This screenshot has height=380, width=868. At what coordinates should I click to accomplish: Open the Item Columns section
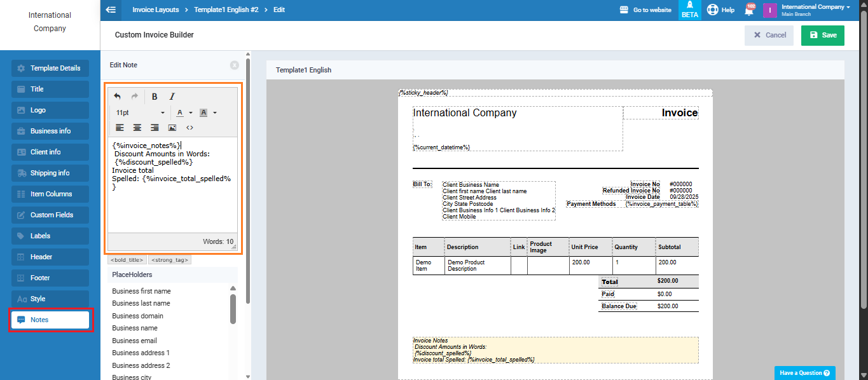[x=50, y=194]
